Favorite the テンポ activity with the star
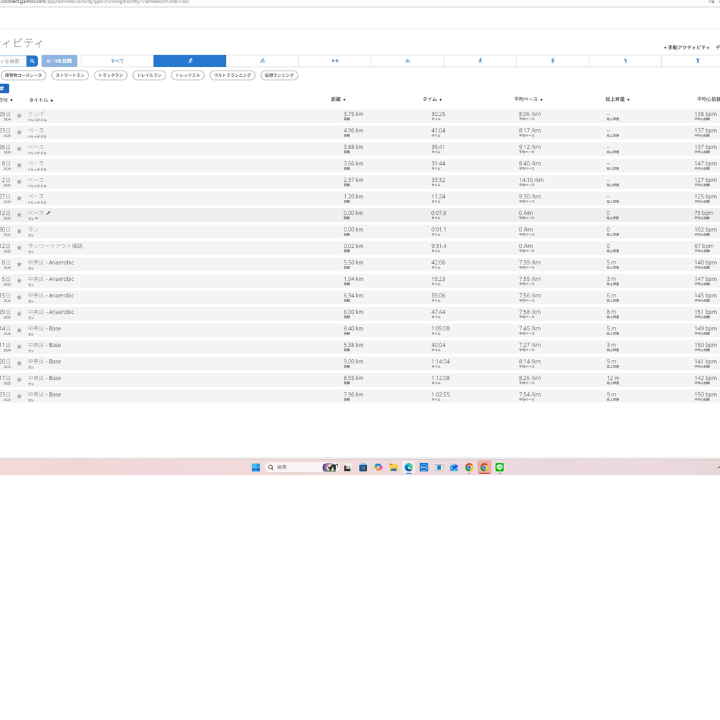The image size is (720, 720). 19,116
